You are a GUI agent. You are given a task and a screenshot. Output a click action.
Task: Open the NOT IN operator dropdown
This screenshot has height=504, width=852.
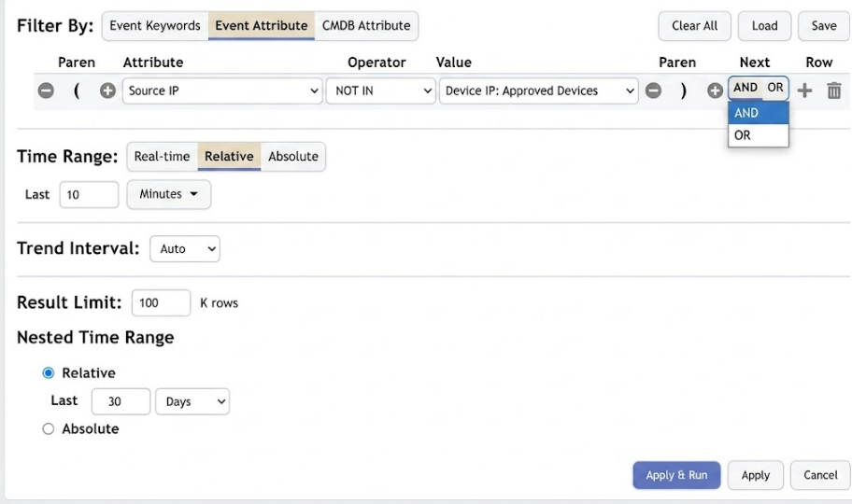pos(380,91)
